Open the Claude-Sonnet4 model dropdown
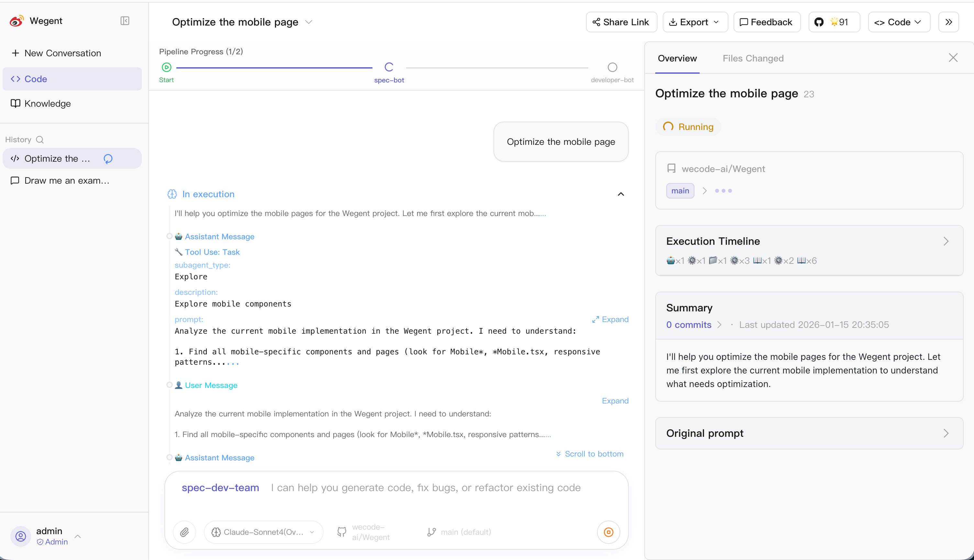 (264, 532)
